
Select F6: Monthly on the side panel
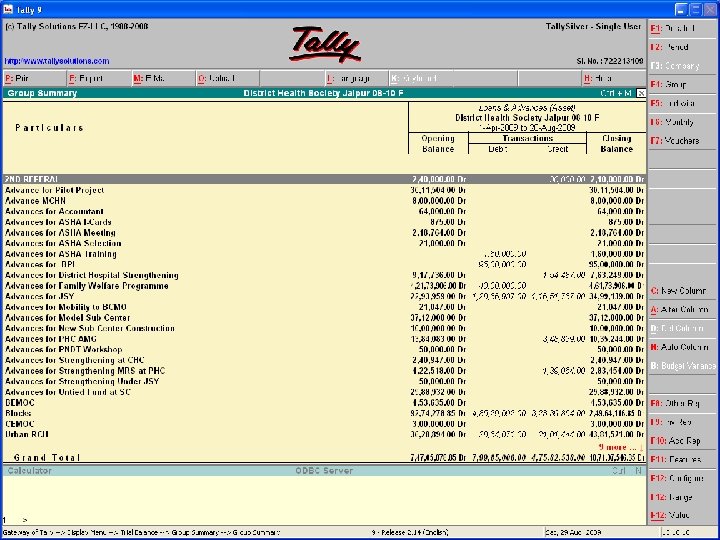tap(682, 122)
